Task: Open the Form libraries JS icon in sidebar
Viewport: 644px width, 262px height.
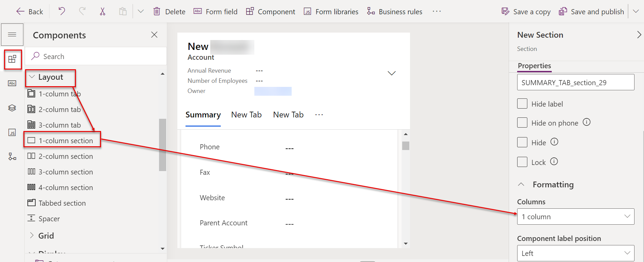Action: point(12,132)
